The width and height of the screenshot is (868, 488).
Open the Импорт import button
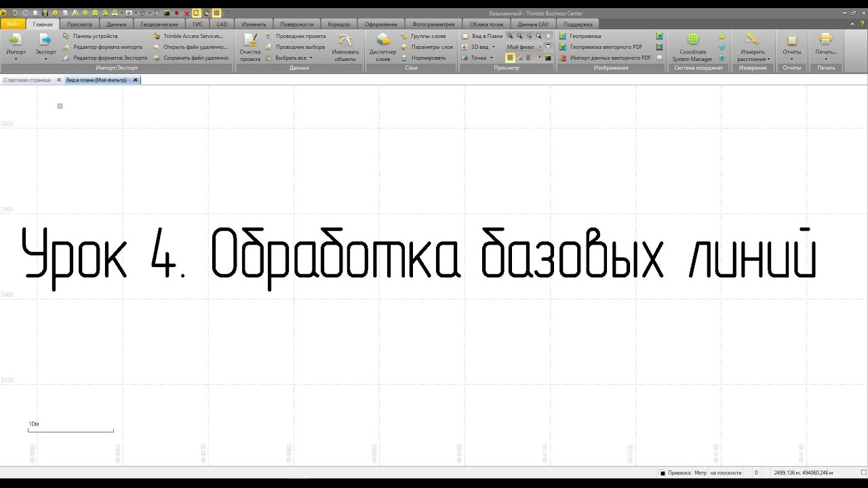(16, 45)
